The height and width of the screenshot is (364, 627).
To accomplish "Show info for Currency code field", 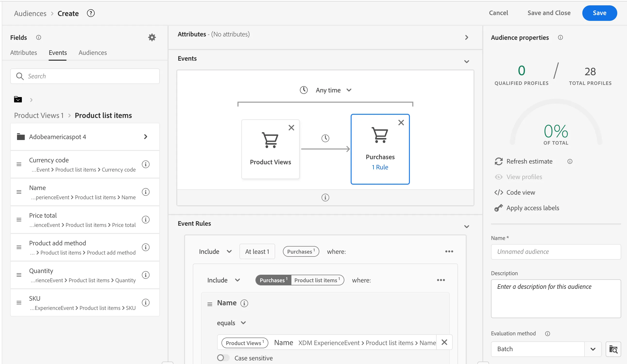I will click(145, 164).
